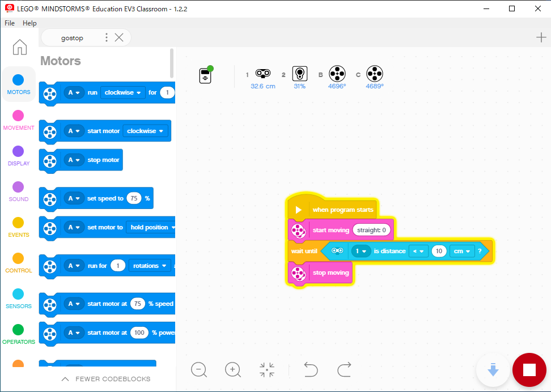Zoom out the programming canvas

click(199, 370)
